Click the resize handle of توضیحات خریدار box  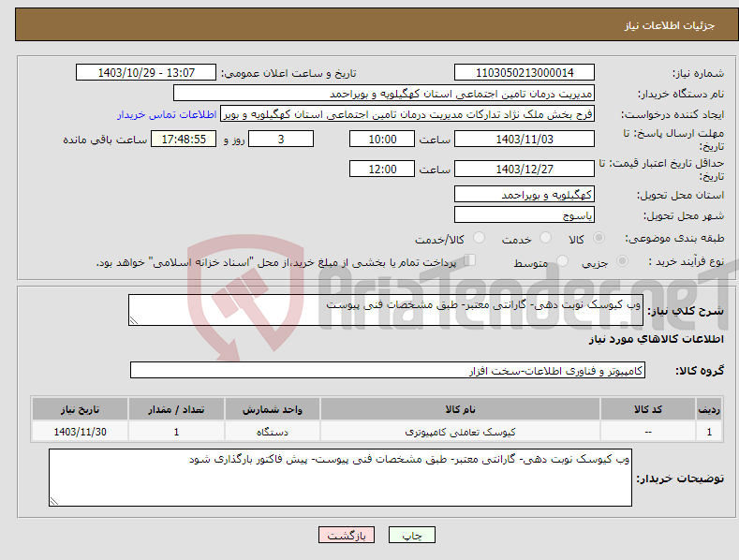point(54,501)
